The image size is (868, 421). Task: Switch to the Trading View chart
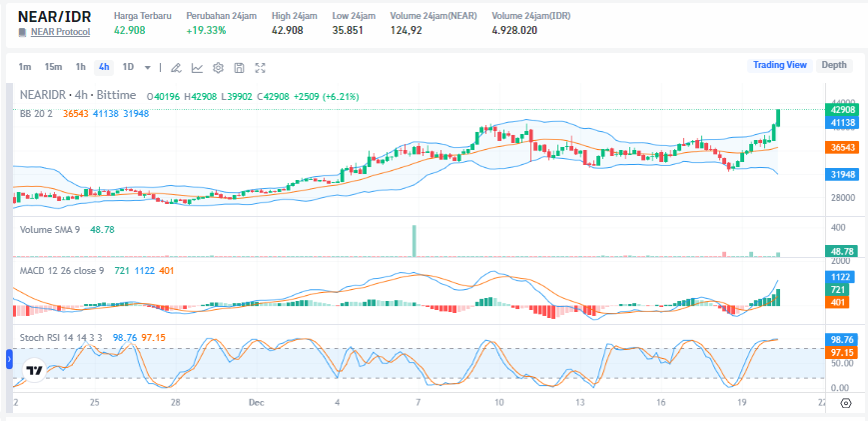click(x=780, y=65)
